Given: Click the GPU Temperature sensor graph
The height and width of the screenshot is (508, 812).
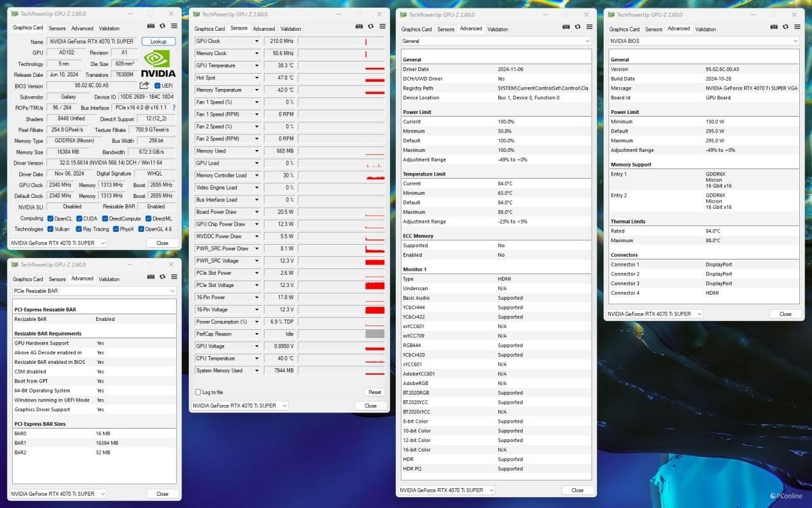Looking at the screenshot, I should click(x=341, y=65).
